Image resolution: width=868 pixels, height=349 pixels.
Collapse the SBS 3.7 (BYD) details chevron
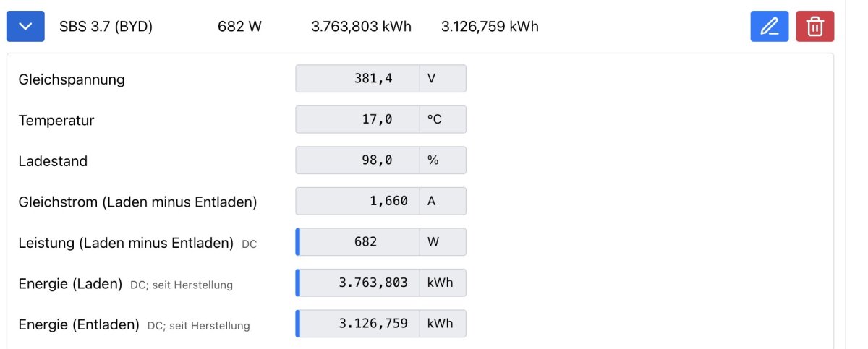(25, 27)
